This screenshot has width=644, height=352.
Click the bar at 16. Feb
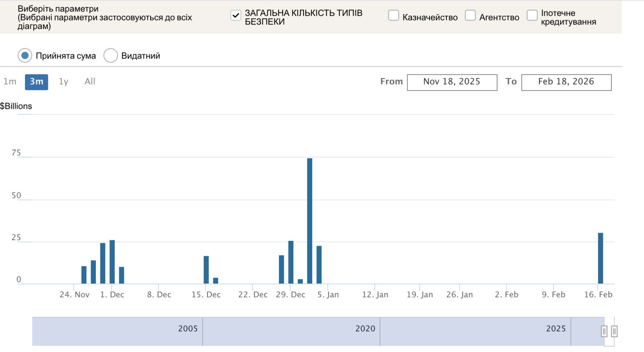click(x=601, y=258)
